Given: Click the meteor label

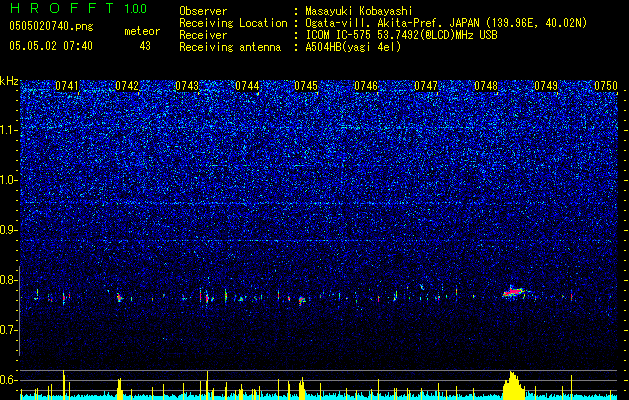Looking at the screenshot, I should coord(142,31).
